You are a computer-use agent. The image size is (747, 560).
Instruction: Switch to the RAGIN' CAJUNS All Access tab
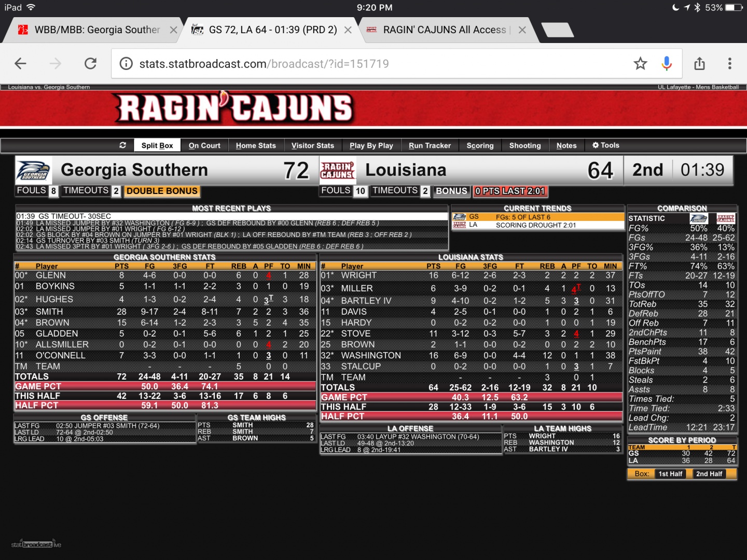click(444, 30)
